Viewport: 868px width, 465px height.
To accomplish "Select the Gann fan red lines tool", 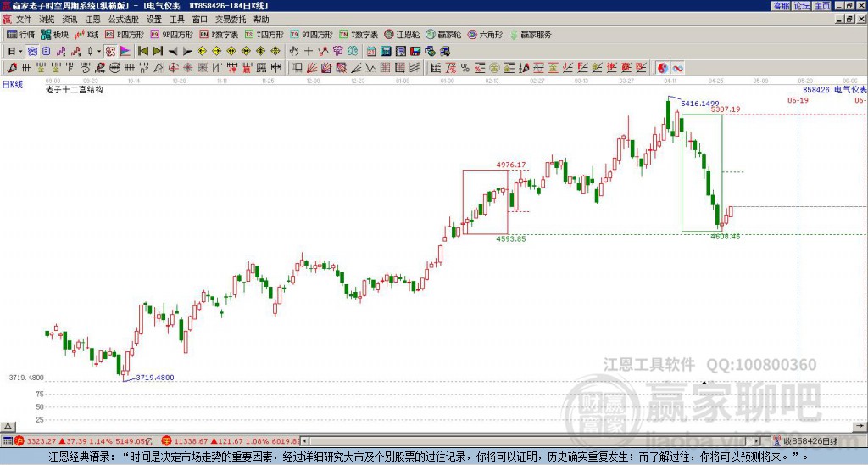I will point(312,68).
